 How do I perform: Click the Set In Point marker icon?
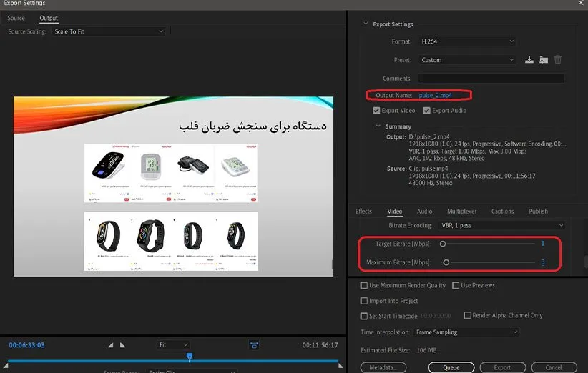point(111,345)
